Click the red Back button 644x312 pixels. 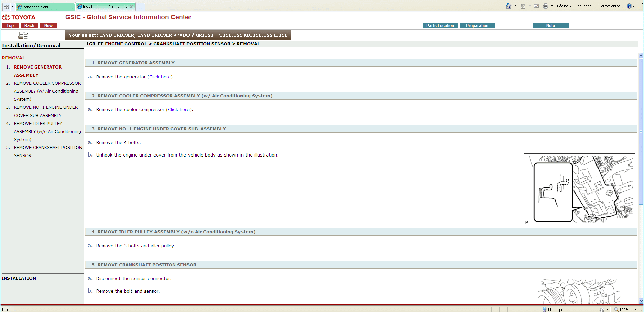29,26
